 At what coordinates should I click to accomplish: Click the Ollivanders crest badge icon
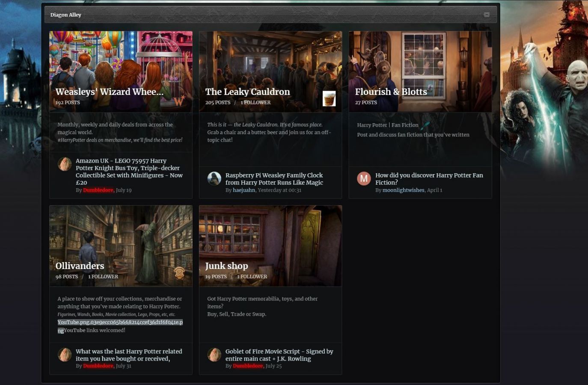[179, 272]
